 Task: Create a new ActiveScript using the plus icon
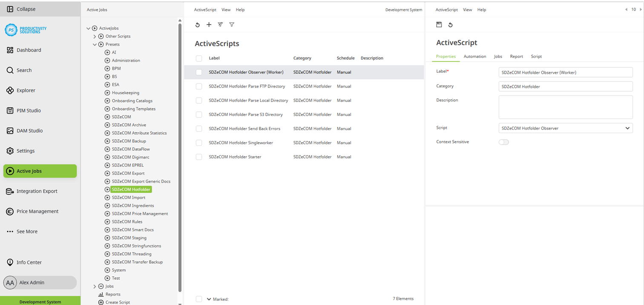[x=209, y=24]
